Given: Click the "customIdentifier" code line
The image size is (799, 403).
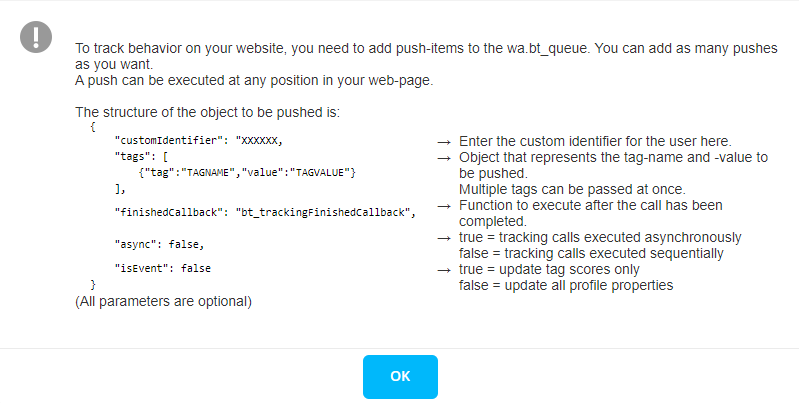Looking at the screenshot, I should (x=200, y=142).
